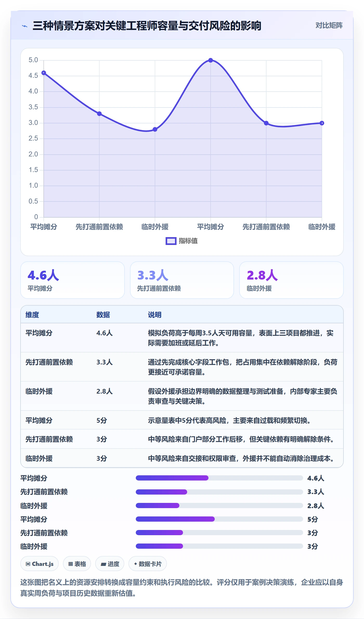Select the 3.3人 先打通前置依赖 data card

182,280
